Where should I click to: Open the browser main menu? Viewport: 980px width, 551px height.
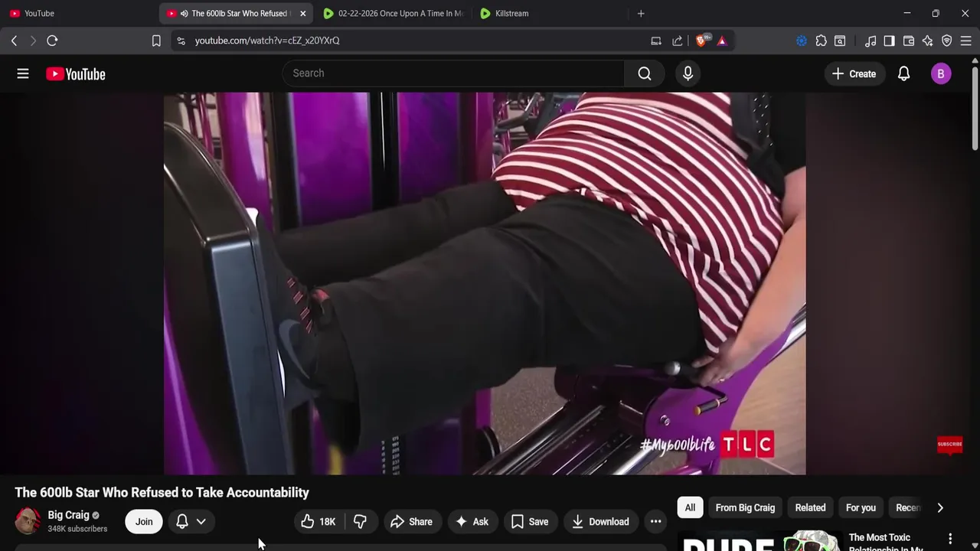(x=965, y=41)
